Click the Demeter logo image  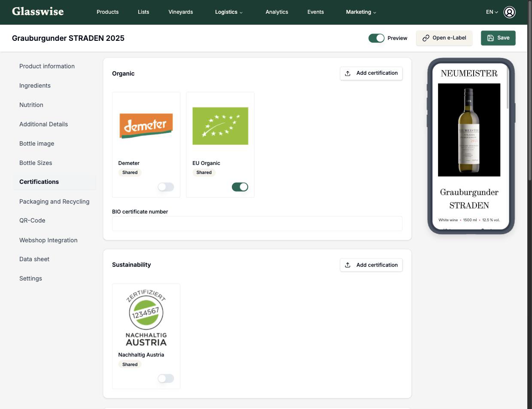point(146,126)
